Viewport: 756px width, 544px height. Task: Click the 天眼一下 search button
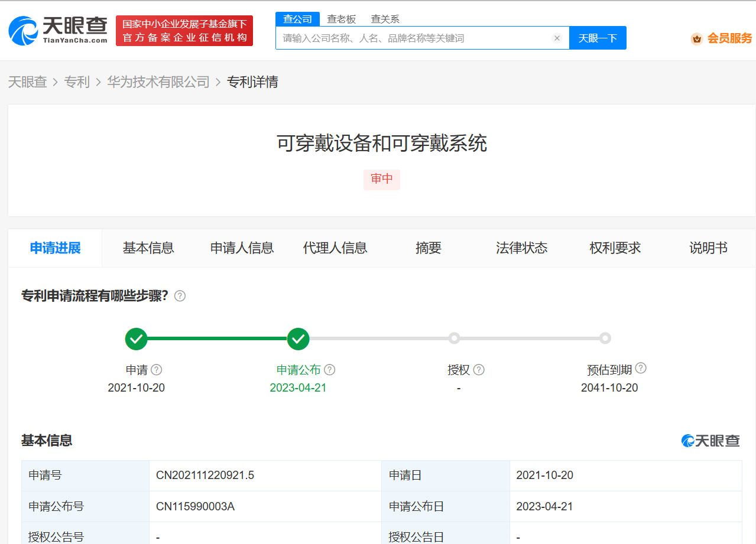tap(598, 38)
